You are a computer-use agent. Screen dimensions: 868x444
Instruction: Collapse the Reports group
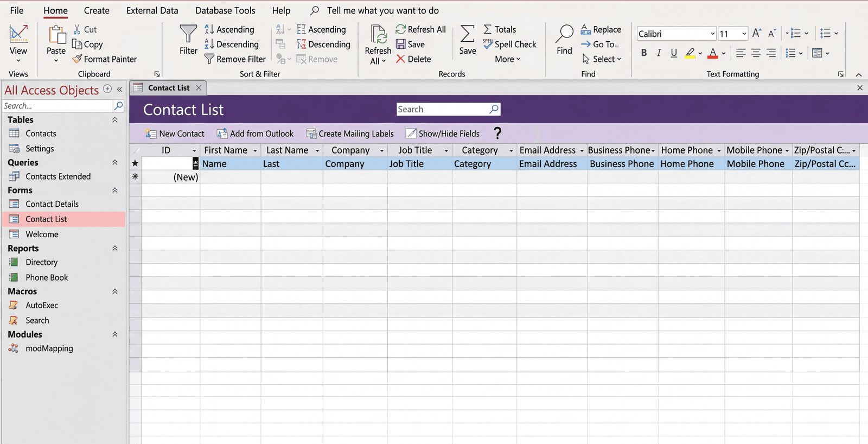115,248
